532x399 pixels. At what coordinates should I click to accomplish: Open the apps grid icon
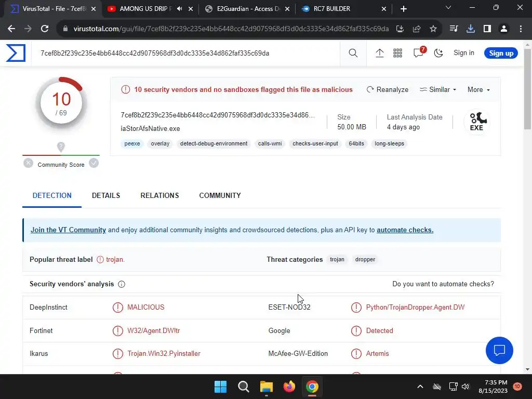pos(397,54)
